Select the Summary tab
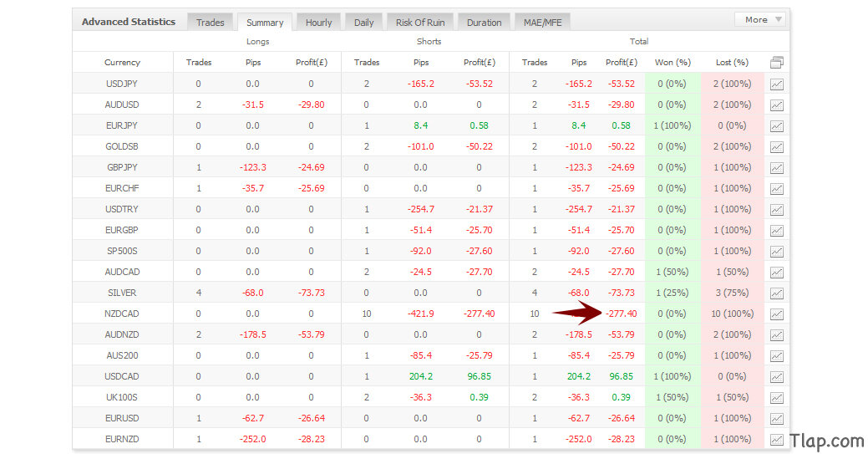Screen dimensions: 868x454 pos(265,23)
